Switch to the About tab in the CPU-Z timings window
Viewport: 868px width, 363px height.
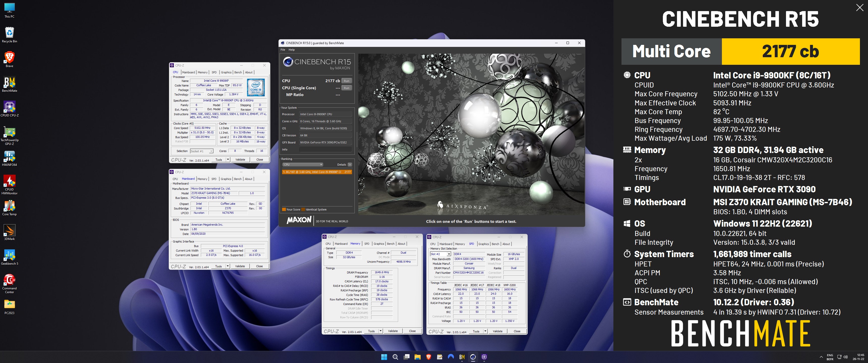pyautogui.click(x=401, y=244)
